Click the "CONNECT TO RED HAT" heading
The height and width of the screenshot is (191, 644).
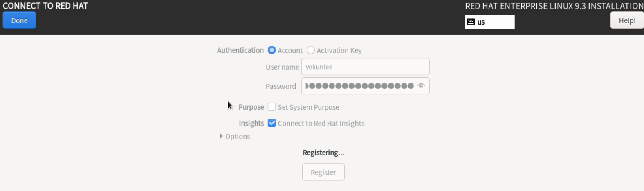45,6
